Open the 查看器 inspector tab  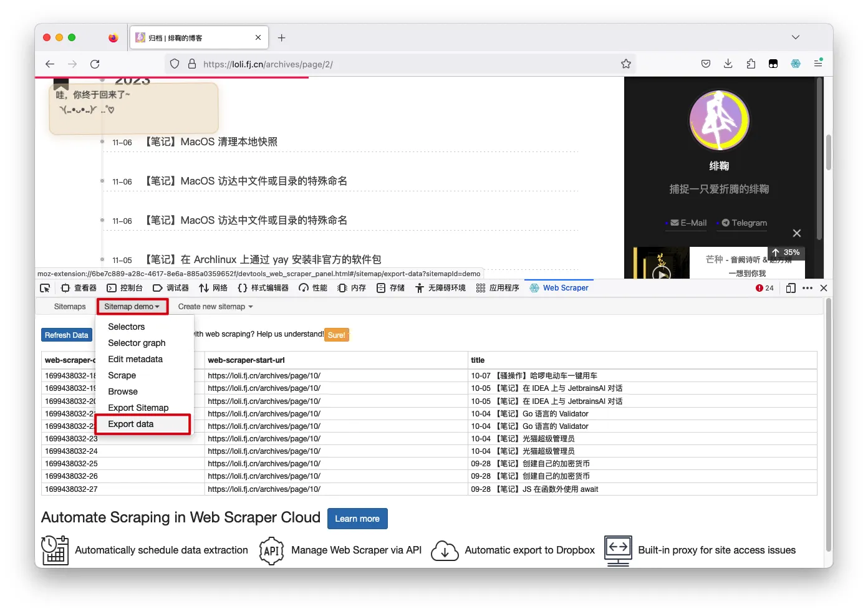(x=79, y=288)
